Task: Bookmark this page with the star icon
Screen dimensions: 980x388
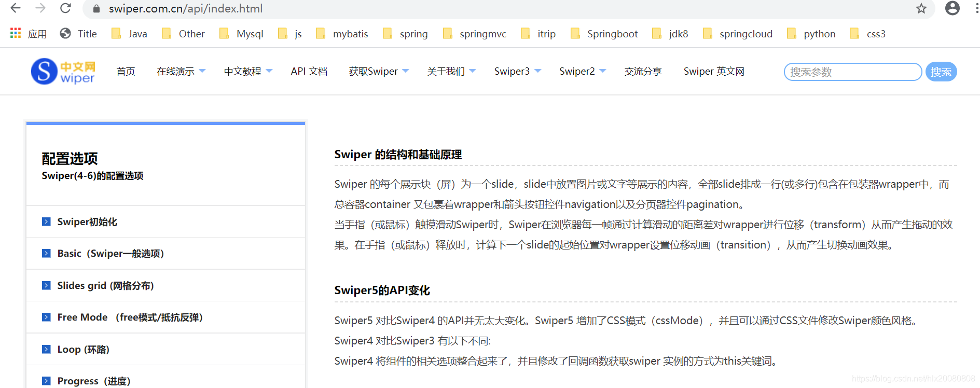Action: point(921,8)
